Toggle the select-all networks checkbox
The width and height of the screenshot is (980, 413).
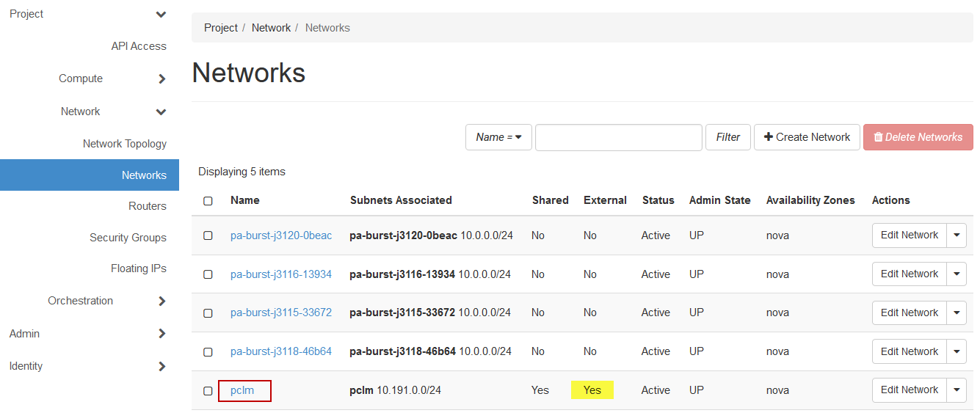tap(208, 201)
